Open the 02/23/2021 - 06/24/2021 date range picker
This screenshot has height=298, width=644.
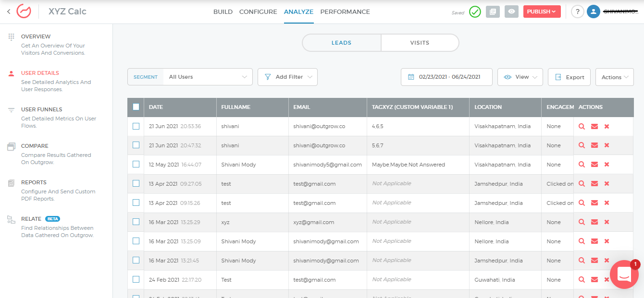(446, 77)
